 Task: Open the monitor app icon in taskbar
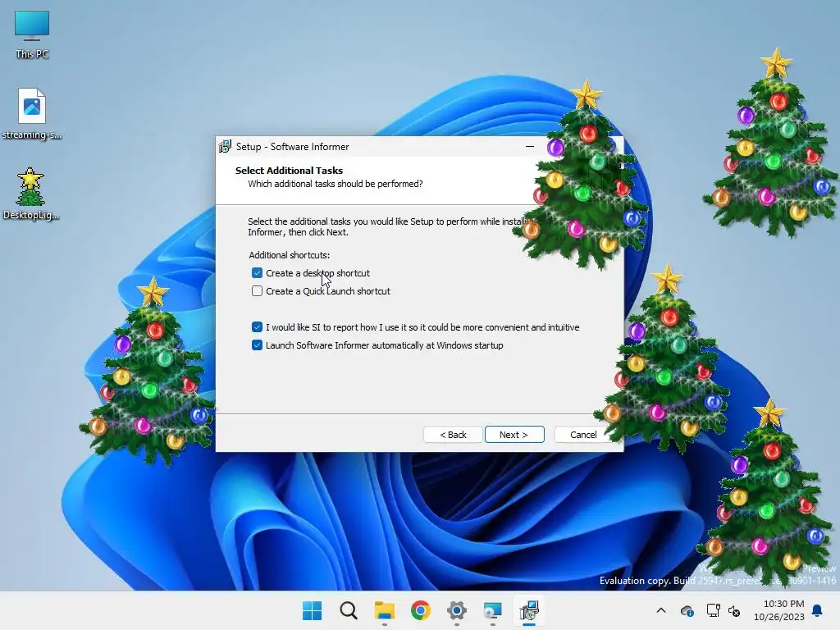[493, 610]
